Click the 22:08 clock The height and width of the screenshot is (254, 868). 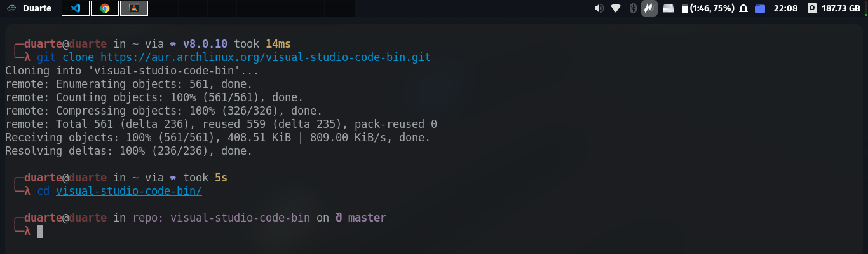785,8
